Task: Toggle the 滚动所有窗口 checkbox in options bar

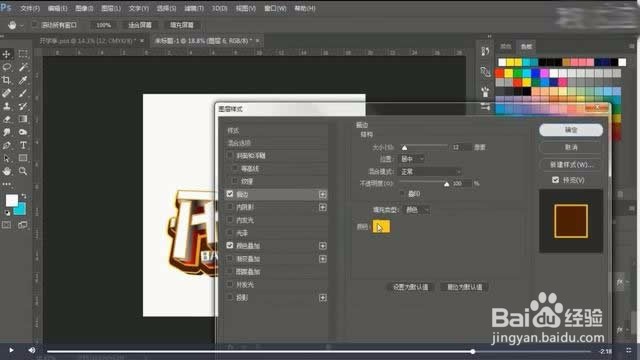Action: 35,25
